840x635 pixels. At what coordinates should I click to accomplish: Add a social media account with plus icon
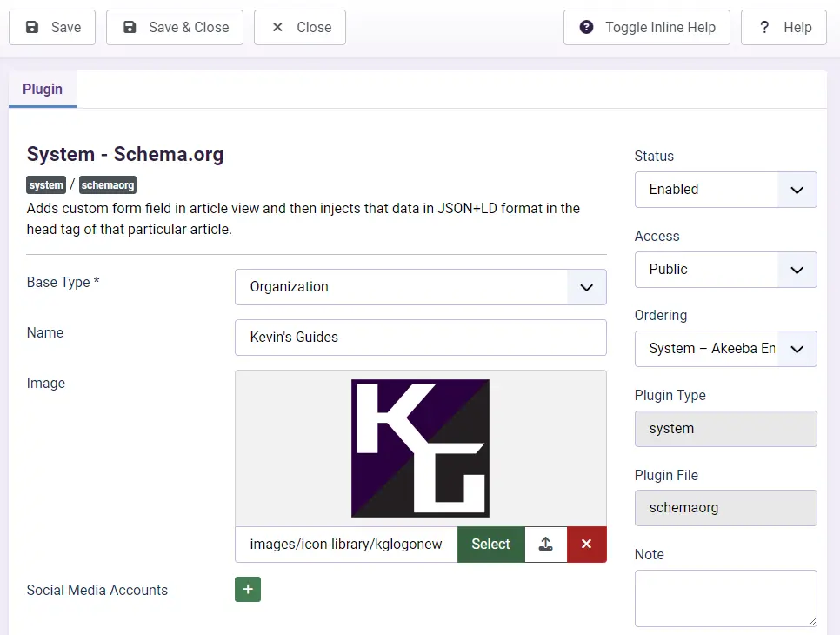pyautogui.click(x=248, y=590)
